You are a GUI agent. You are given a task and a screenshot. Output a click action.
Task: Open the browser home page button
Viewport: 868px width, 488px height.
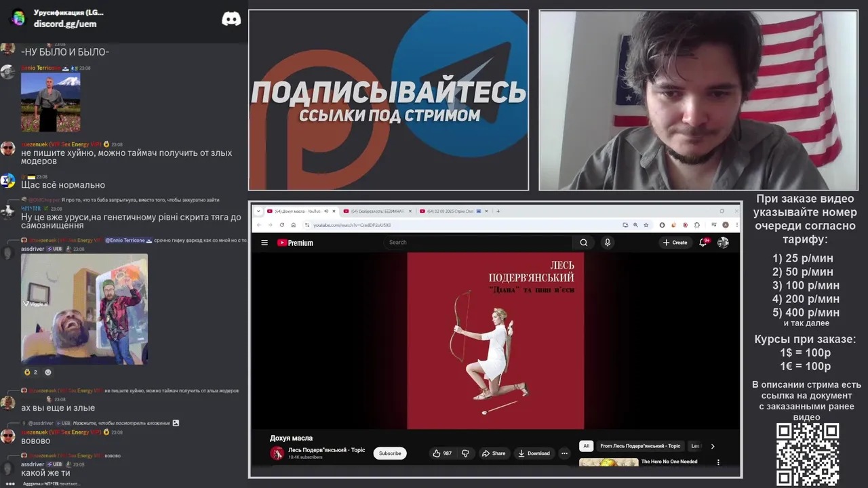295,225
